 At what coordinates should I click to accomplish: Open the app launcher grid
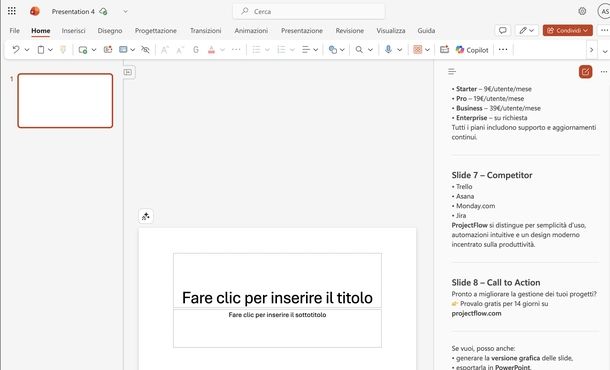click(x=12, y=11)
